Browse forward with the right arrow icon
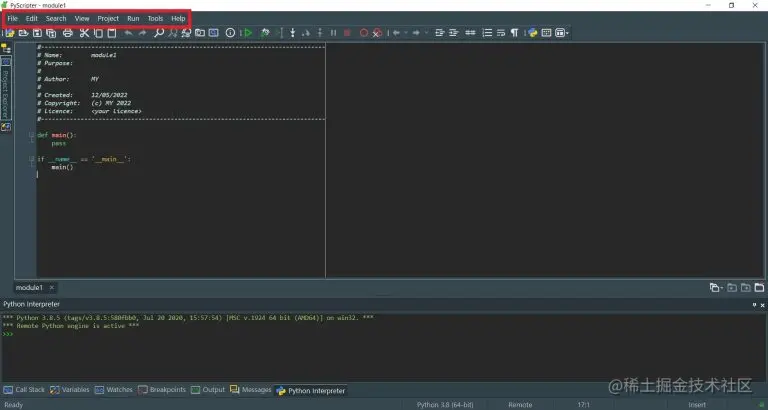Screen dimensions: 768x410 pyautogui.click(x=416, y=33)
